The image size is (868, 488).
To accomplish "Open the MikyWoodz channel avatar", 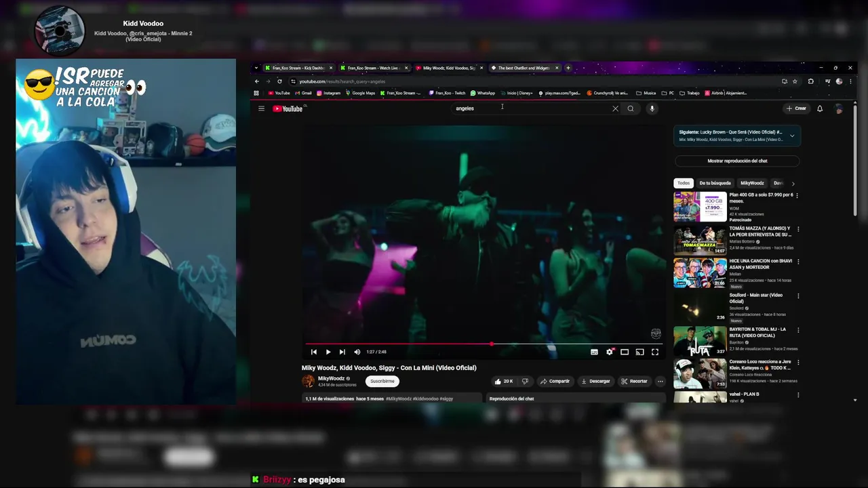I will click(309, 381).
